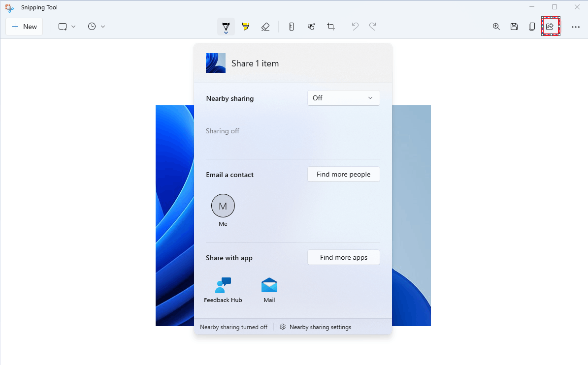Open the See more ellipsis menu
Image resolution: width=588 pixels, height=365 pixels.
(x=576, y=27)
